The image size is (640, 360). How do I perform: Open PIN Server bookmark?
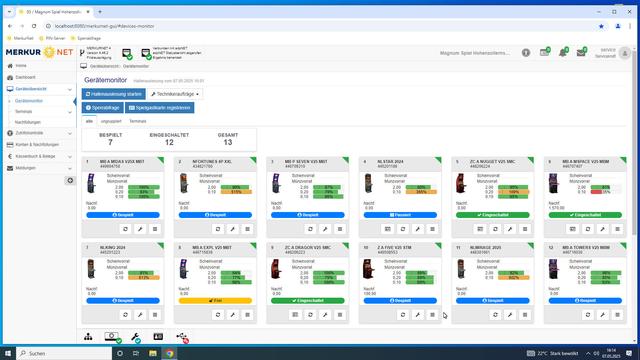pos(52,38)
